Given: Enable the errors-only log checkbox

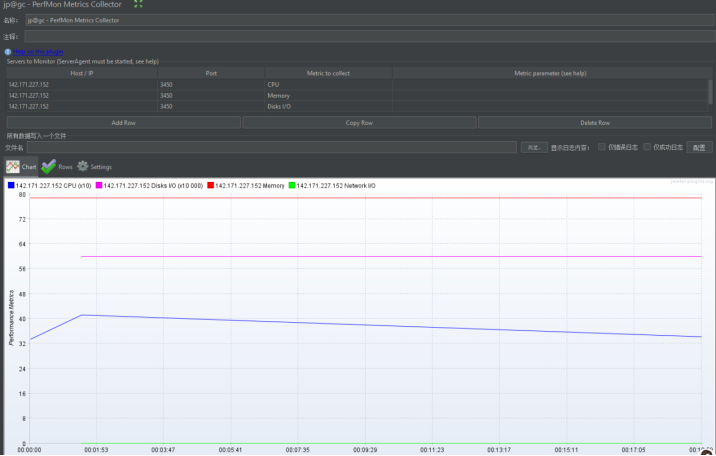Looking at the screenshot, I should (602, 147).
